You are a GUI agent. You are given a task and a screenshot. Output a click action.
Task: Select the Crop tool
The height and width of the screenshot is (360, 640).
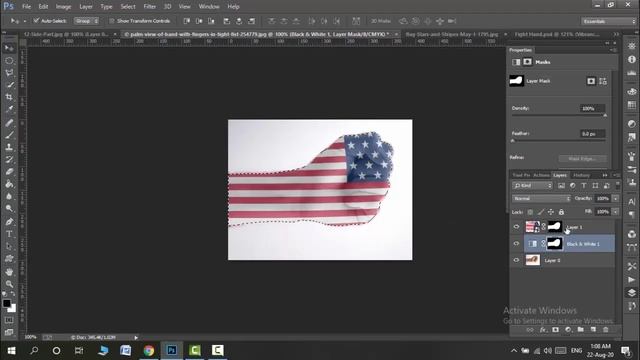[x=9, y=97]
